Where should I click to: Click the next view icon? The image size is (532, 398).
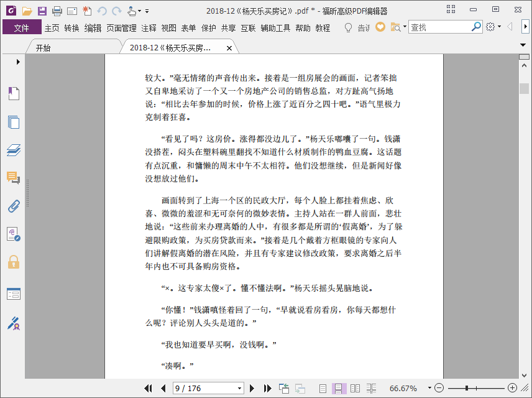click(300, 388)
